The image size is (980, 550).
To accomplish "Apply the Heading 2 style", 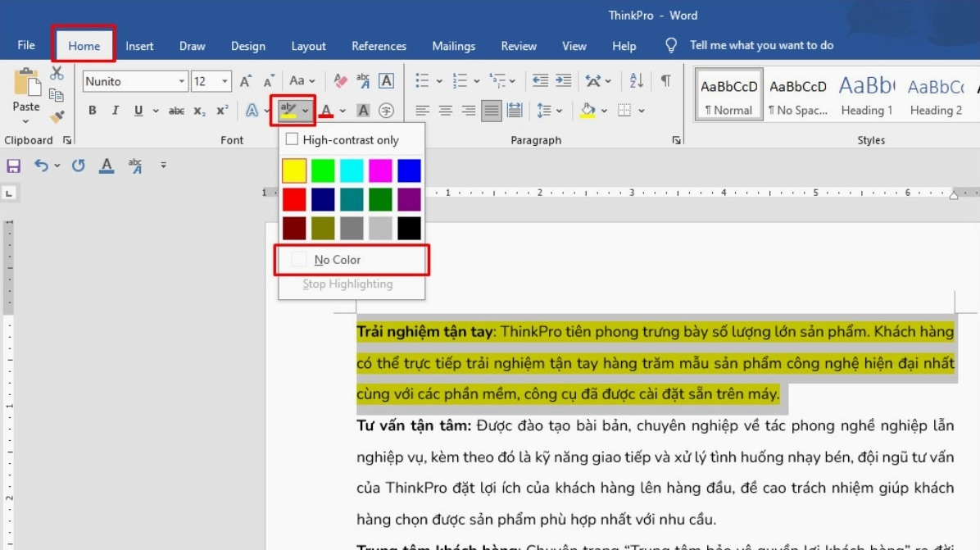I will (936, 95).
